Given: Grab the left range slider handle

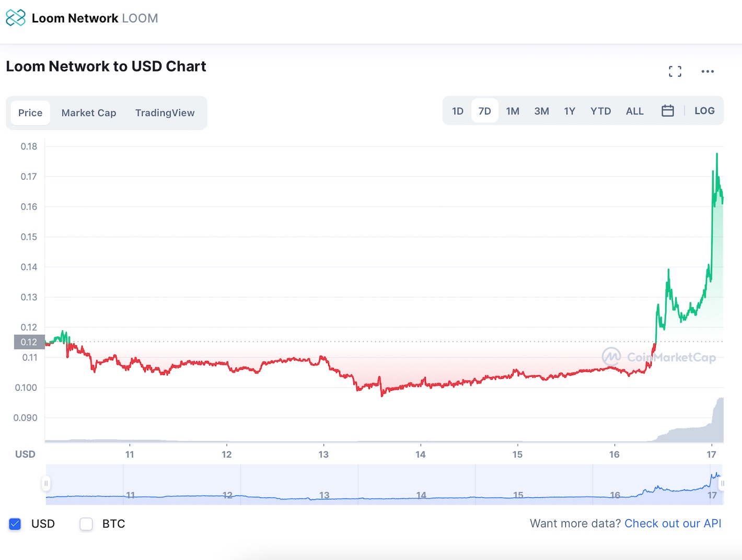Looking at the screenshot, I should [x=46, y=484].
